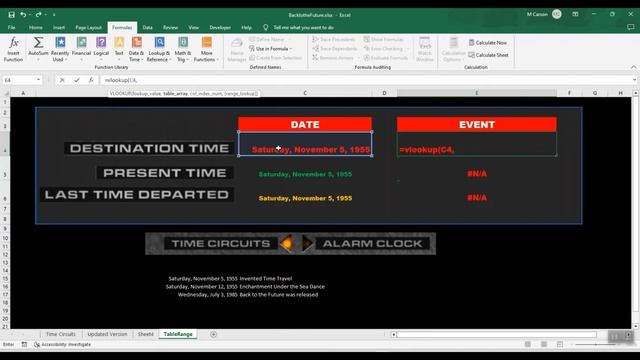Add a new worksheet with the plus

pos(213,334)
